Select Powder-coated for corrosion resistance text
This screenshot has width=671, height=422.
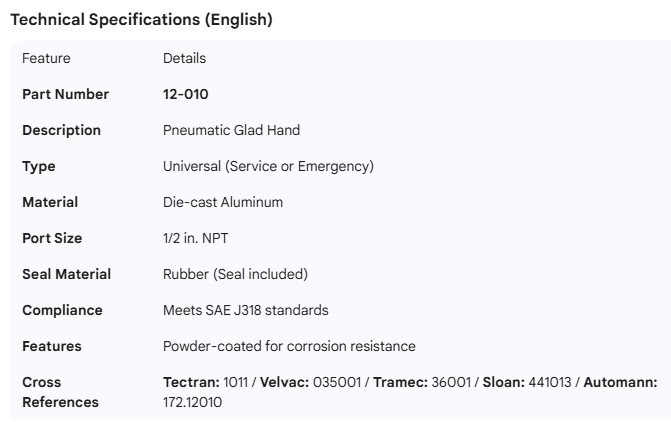[x=289, y=346]
